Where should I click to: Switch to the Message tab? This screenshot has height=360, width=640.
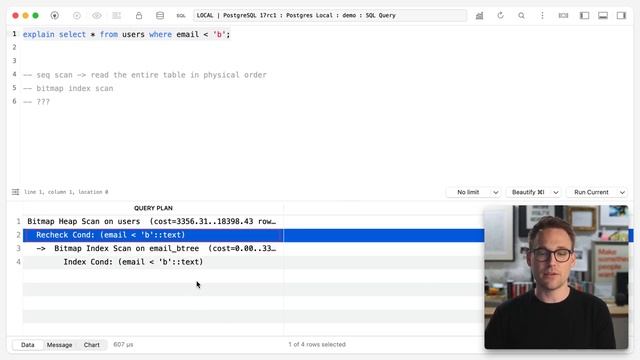click(60, 345)
